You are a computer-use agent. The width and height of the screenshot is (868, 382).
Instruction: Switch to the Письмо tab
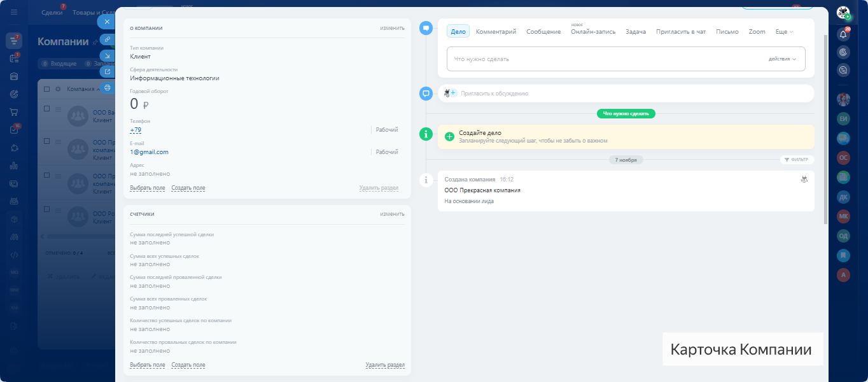727,32
